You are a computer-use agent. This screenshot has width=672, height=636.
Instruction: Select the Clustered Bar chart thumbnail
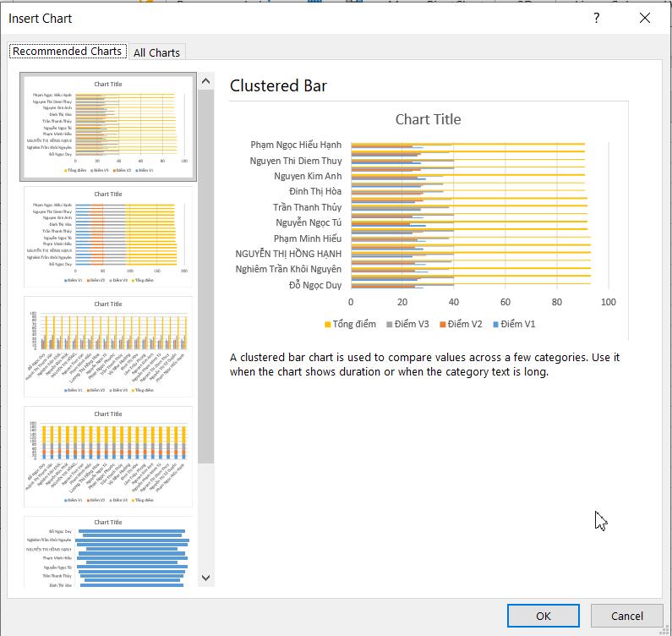(x=108, y=126)
